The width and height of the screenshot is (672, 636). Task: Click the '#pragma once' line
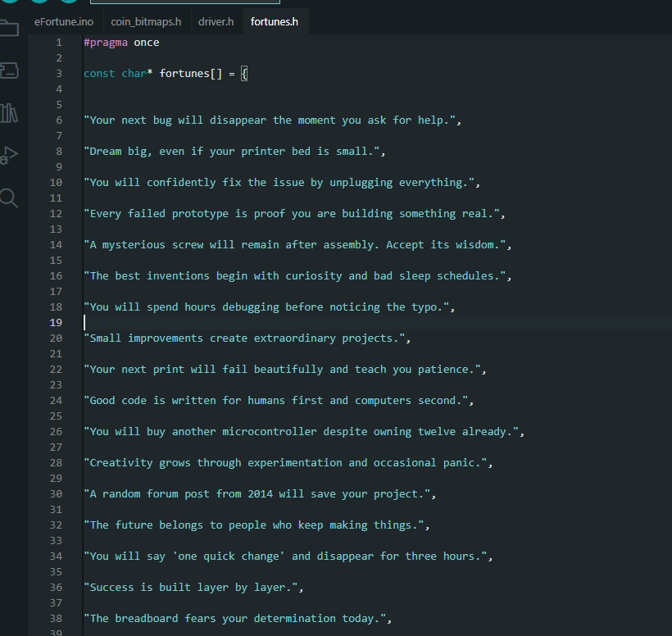121,43
